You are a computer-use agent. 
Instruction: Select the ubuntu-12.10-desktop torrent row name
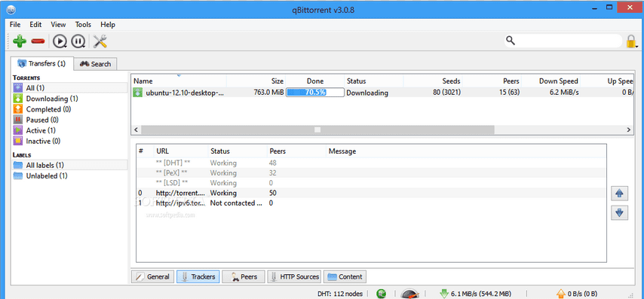coord(185,93)
